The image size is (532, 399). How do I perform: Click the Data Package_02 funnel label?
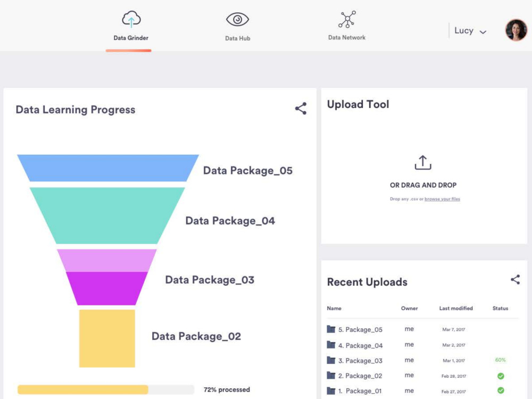click(196, 336)
